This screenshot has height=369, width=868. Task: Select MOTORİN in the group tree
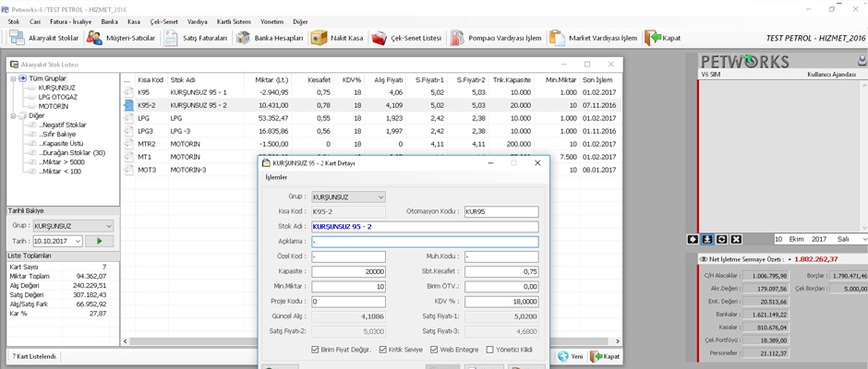[54, 106]
